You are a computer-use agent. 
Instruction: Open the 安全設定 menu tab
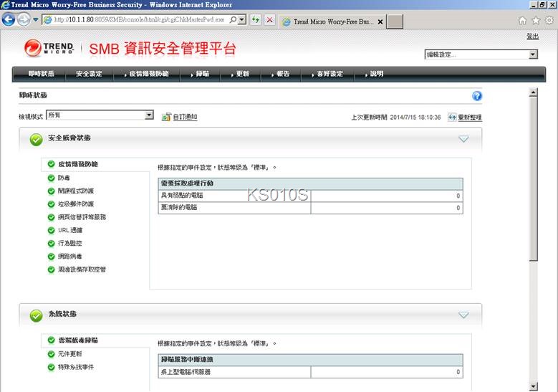(89, 74)
